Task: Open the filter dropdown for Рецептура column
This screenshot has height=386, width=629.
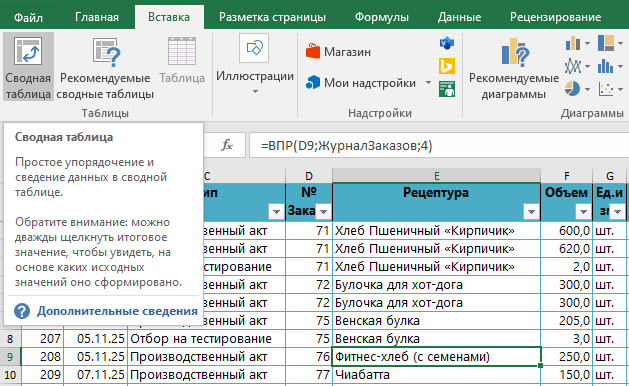Action: pyautogui.click(x=531, y=211)
